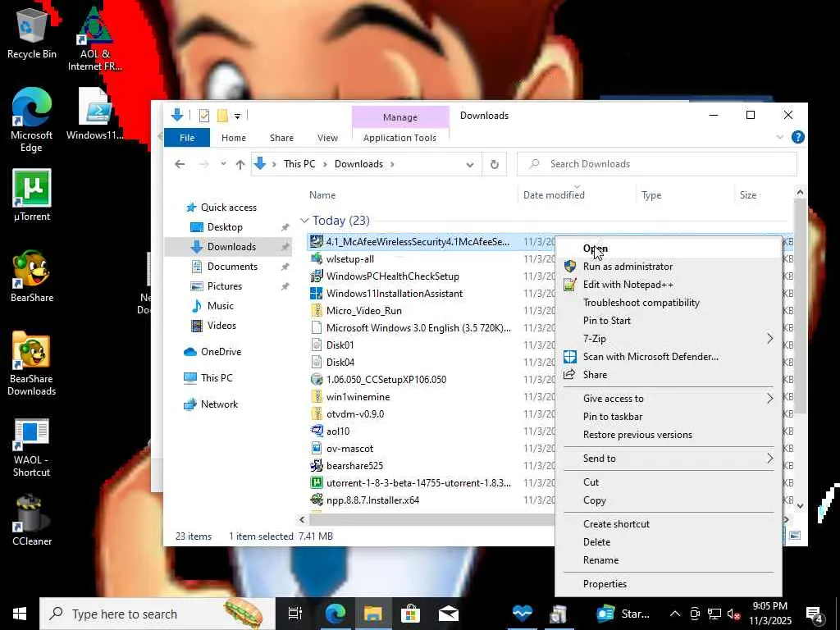
Task: Choose Open from the context menu
Action: (668, 249)
